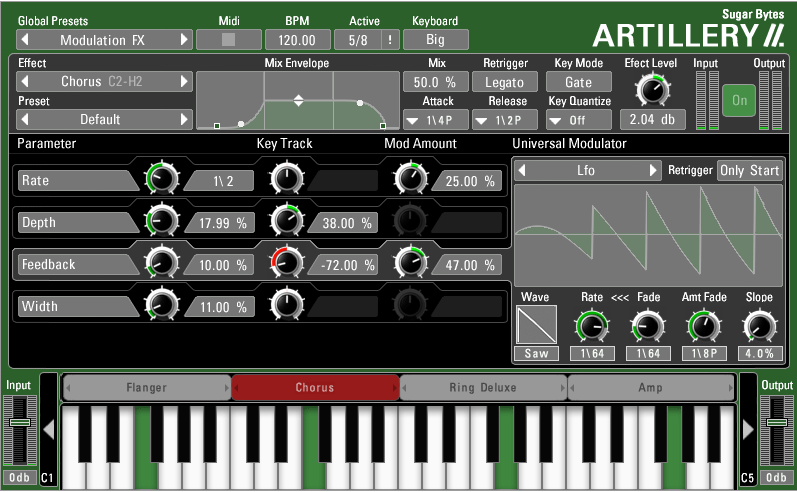
Task: Click the Slope 4.0% value box
Action: (x=759, y=353)
